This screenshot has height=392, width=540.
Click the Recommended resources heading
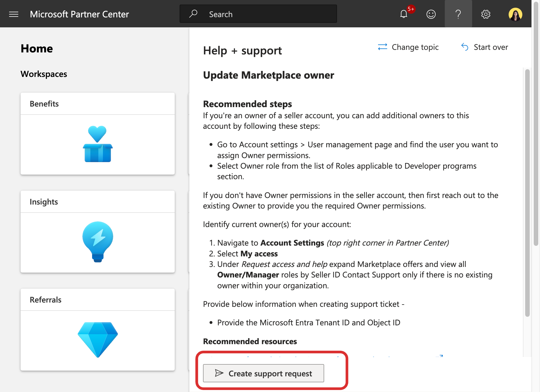tap(250, 341)
